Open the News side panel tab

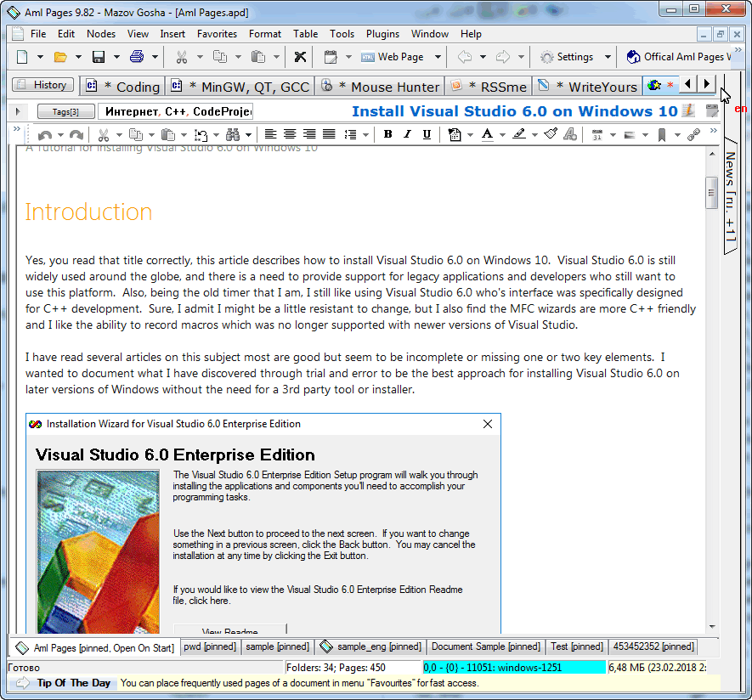point(730,196)
